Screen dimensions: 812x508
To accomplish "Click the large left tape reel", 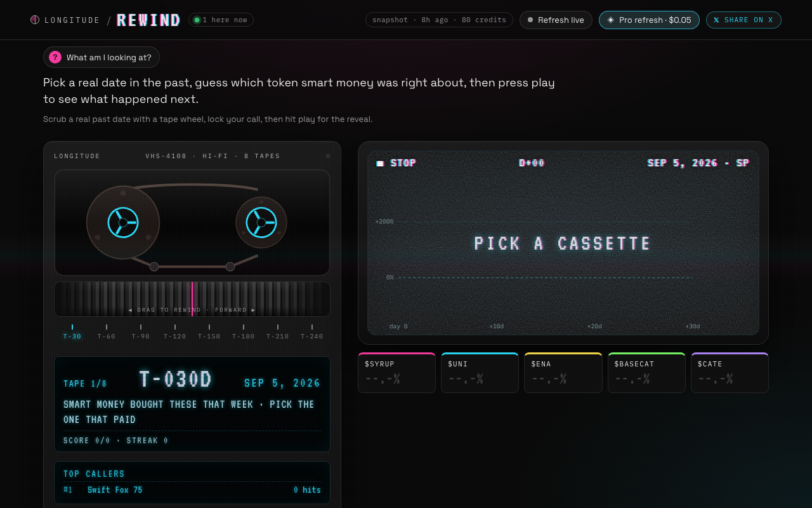I will [x=123, y=222].
